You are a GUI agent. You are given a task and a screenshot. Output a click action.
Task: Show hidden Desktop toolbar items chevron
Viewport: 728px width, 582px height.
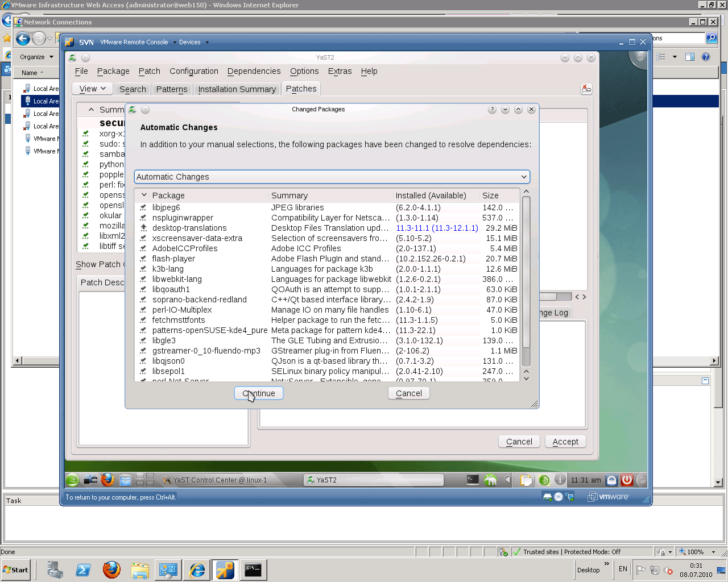[x=607, y=564]
